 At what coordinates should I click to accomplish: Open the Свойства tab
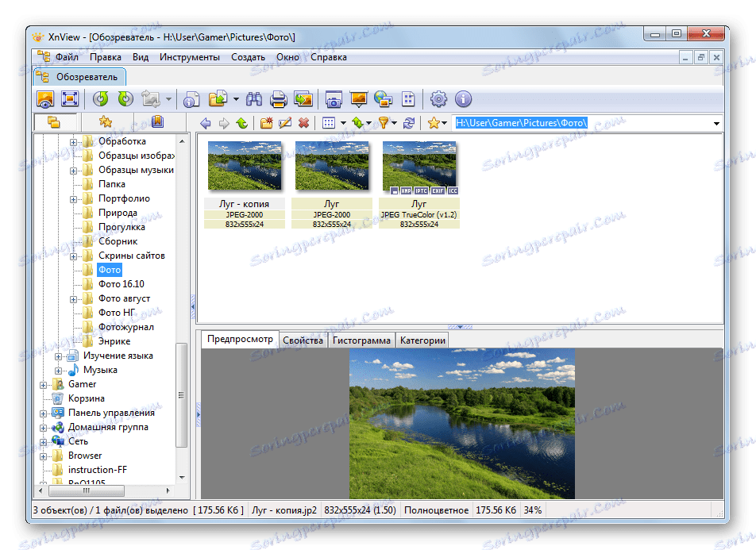303,340
